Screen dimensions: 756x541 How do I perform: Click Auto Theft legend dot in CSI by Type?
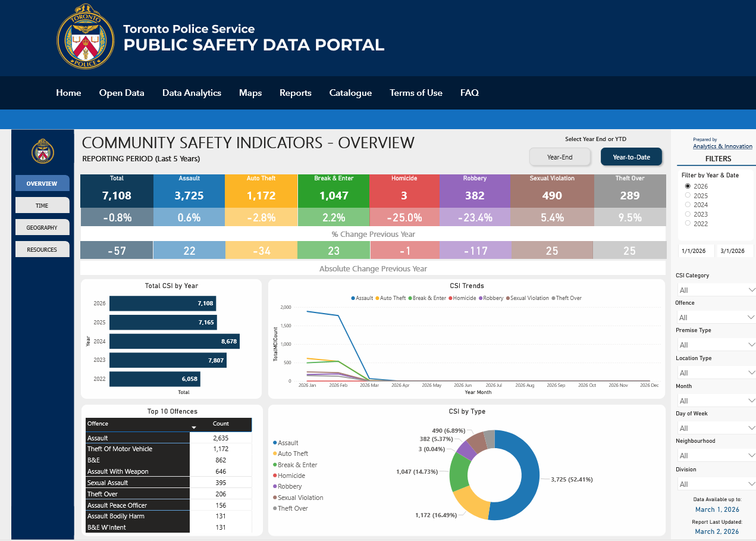(x=275, y=454)
